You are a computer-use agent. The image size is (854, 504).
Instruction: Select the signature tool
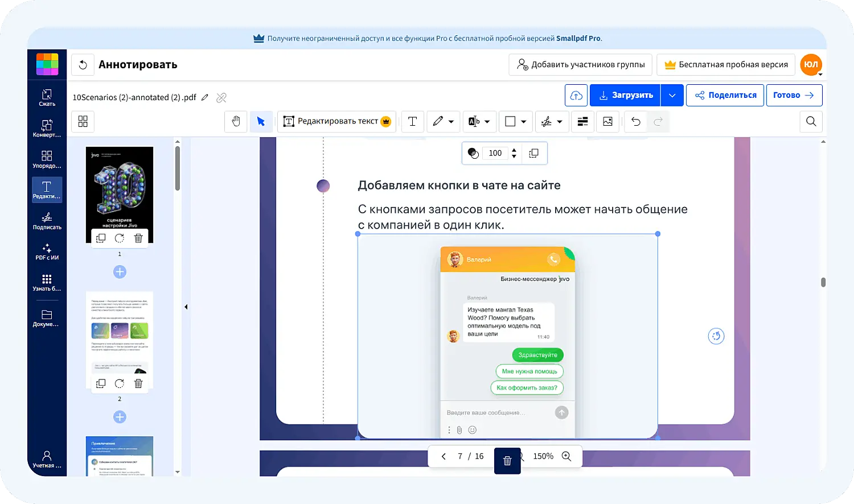546,121
